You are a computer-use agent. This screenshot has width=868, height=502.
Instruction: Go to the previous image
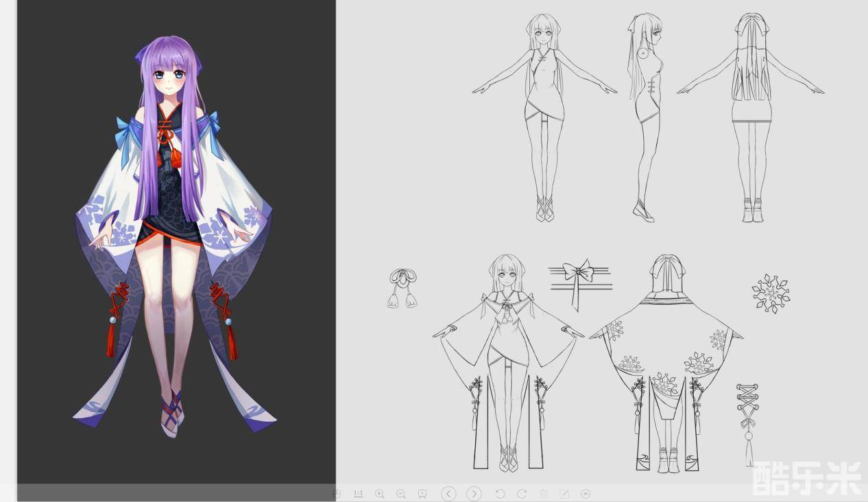tap(448, 494)
